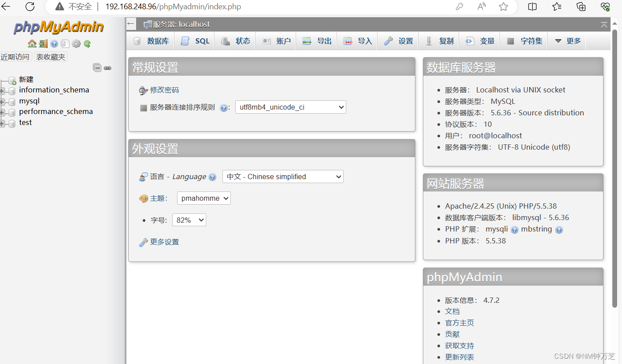The image size is (622, 364).
Task: Open split screen browser icon
Action: pyautogui.click(x=532, y=7)
